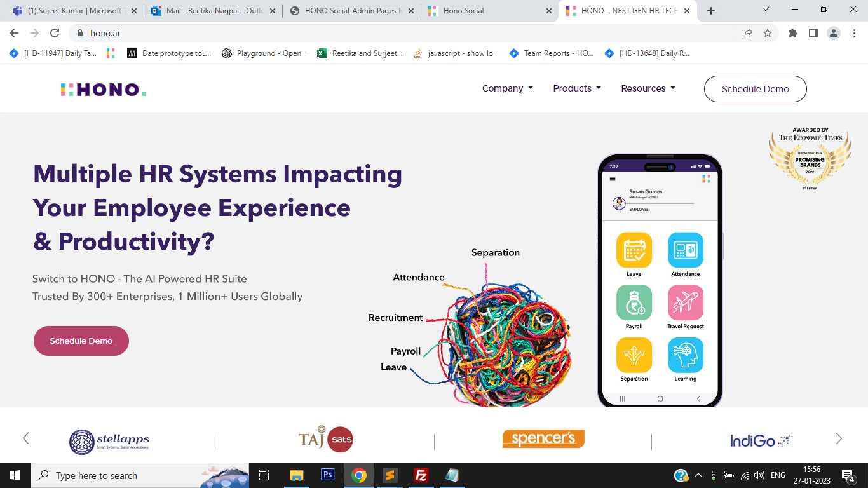Open the Team Reports - HO... bookmark
Viewport: 868px width, 488px height.
coord(552,53)
